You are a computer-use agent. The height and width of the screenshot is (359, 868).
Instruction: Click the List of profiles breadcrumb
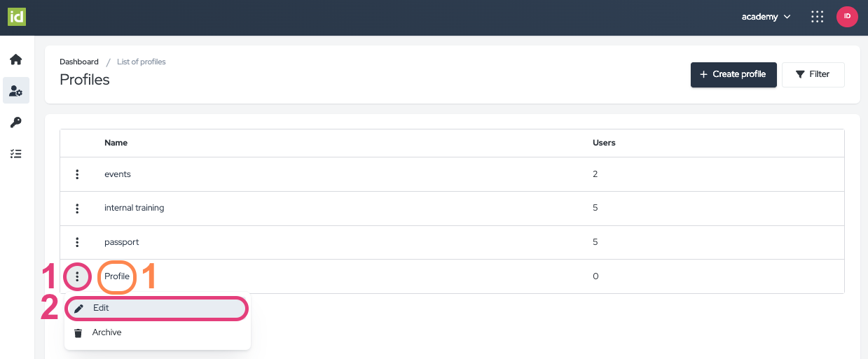tap(142, 62)
